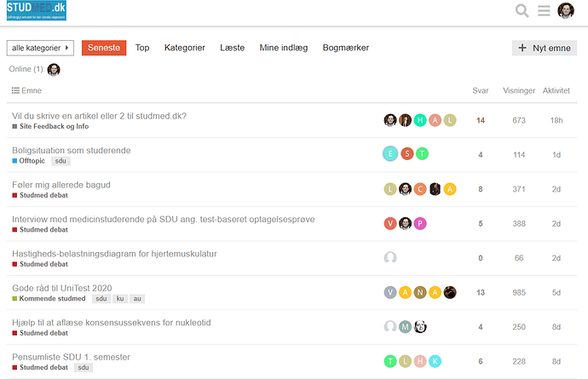Click the L avatar in artikel topic row
Screen dimensions: 588x379
[x=450, y=120]
